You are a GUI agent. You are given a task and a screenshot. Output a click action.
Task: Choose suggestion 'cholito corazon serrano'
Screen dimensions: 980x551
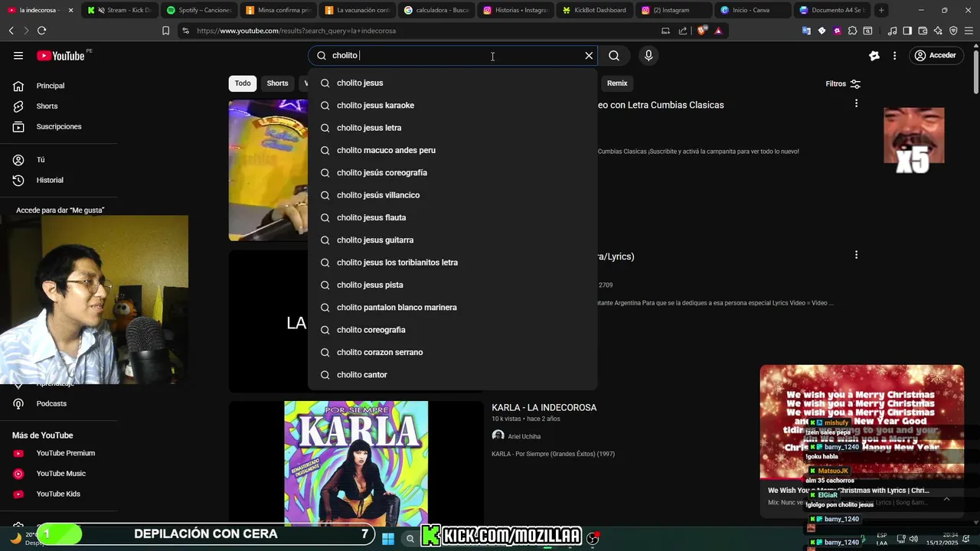click(x=452, y=352)
